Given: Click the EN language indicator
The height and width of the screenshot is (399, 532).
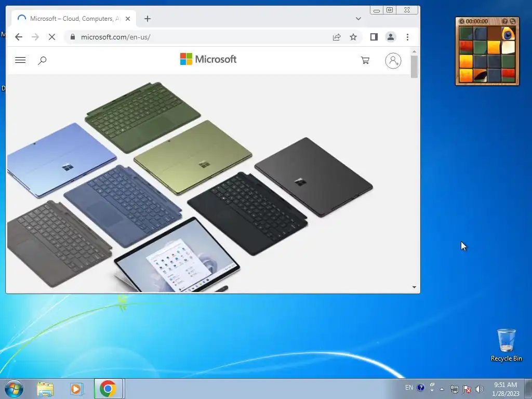Looking at the screenshot, I should click(x=409, y=388).
